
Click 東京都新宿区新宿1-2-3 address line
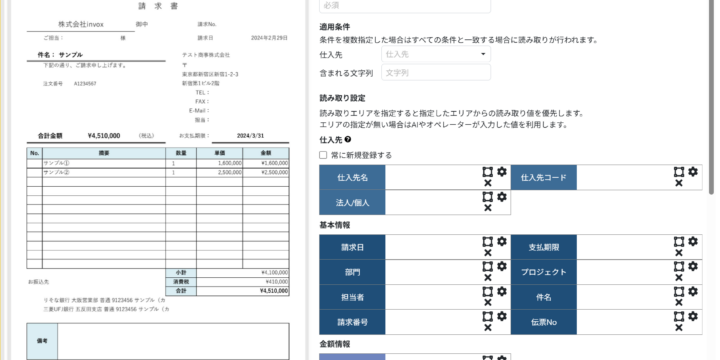tap(210, 74)
